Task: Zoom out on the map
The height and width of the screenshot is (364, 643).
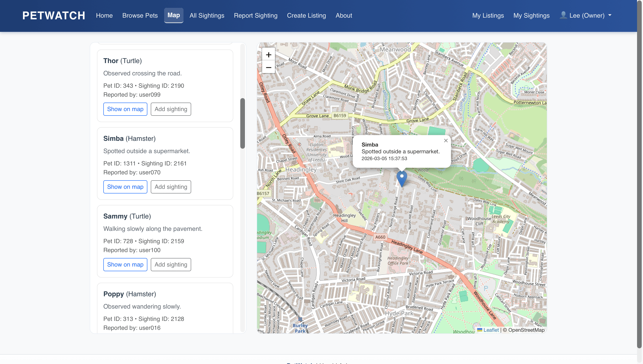Action: (268, 68)
